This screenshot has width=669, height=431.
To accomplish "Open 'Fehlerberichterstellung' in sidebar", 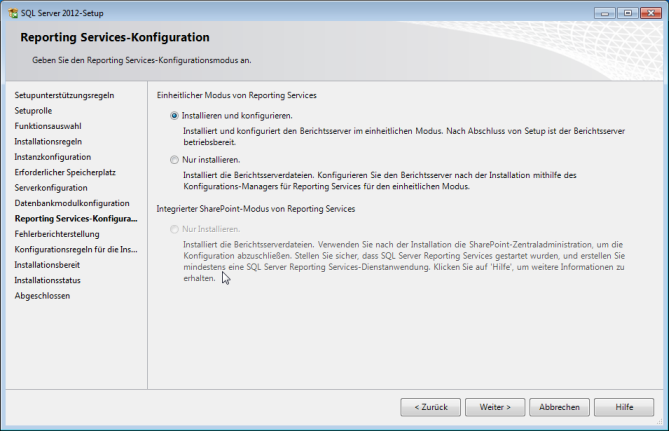I will (x=57, y=234).
